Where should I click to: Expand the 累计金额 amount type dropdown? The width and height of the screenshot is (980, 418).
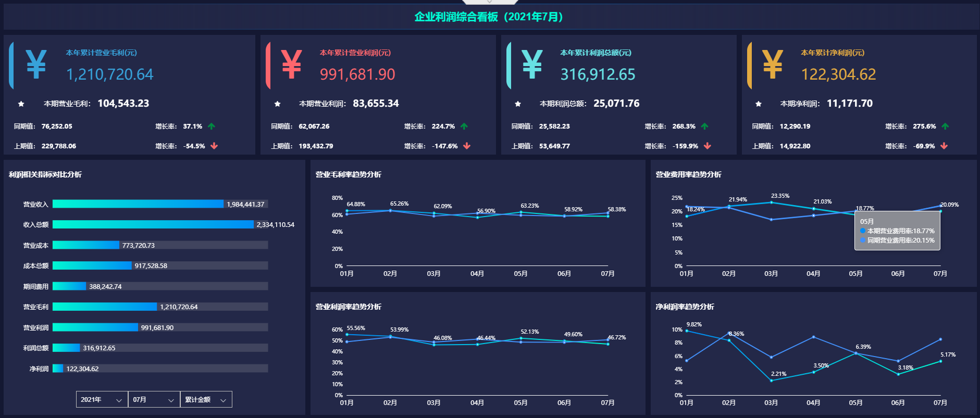[206, 400]
